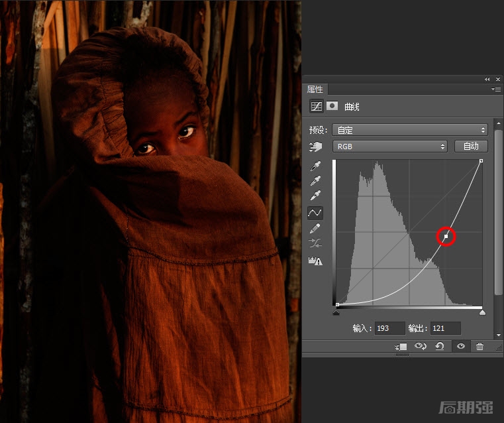Click the Properties panel scrollbar thumb
Viewport: 504px width, 423px height.
pos(499,212)
